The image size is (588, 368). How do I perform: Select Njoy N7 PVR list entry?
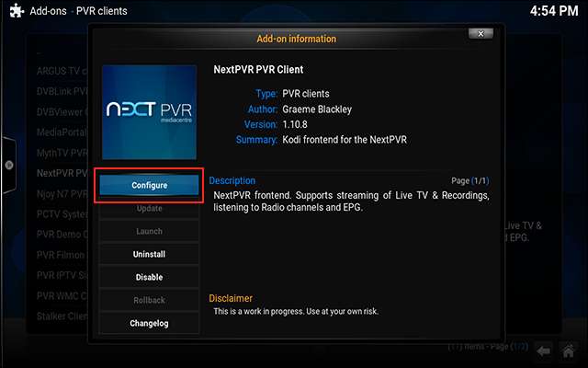[x=62, y=194]
